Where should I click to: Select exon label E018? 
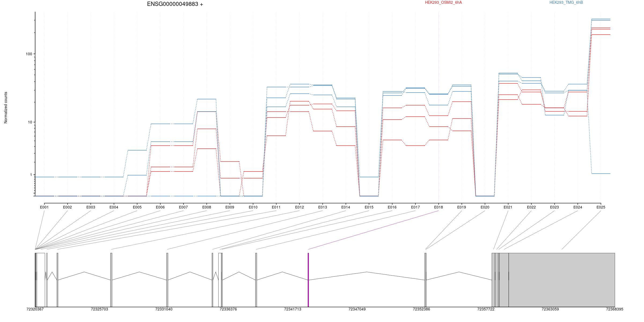[438, 207]
